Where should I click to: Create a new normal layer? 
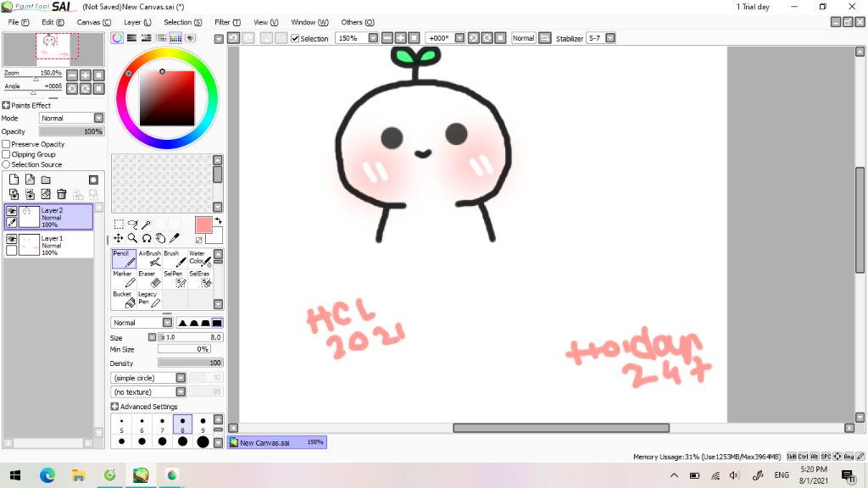pyautogui.click(x=14, y=180)
